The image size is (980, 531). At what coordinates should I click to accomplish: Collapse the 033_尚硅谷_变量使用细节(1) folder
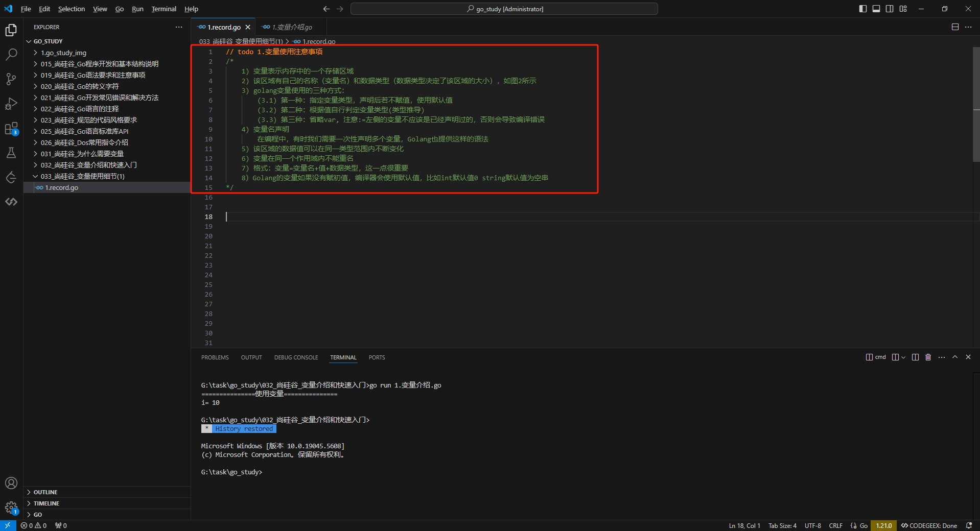tap(82, 176)
